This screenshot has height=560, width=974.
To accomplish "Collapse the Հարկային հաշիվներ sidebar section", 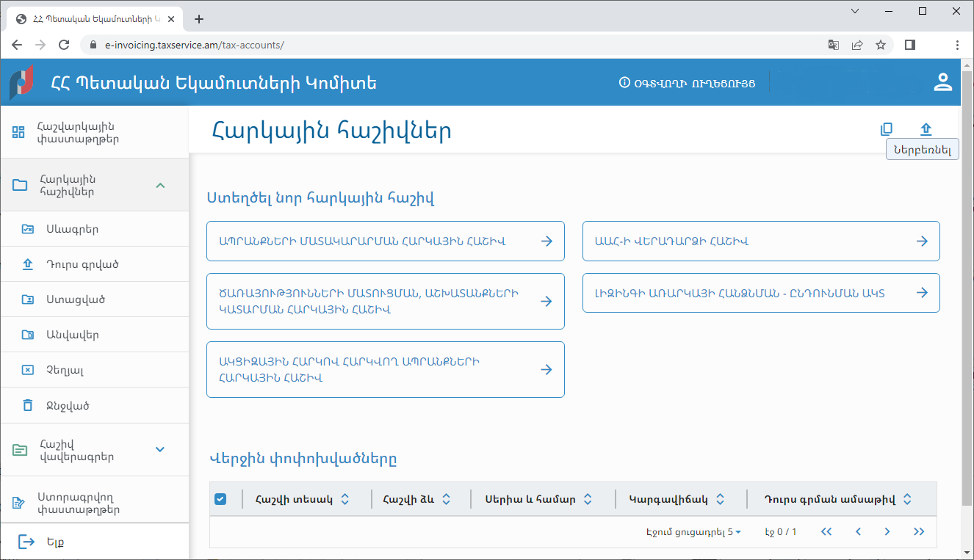I will pos(160,185).
